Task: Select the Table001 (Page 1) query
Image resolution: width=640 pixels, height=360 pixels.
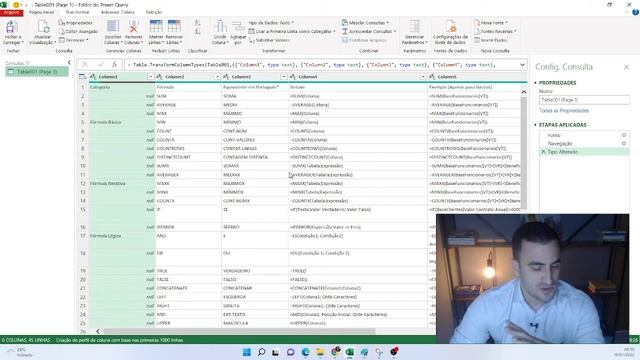Action: pos(37,72)
